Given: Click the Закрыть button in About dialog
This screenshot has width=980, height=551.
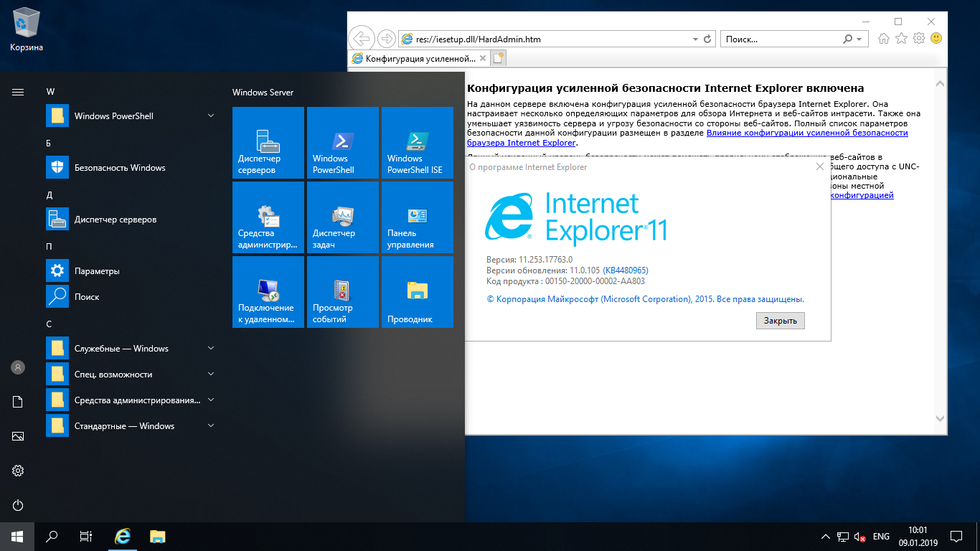Looking at the screenshot, I should [x=781, y=321].
